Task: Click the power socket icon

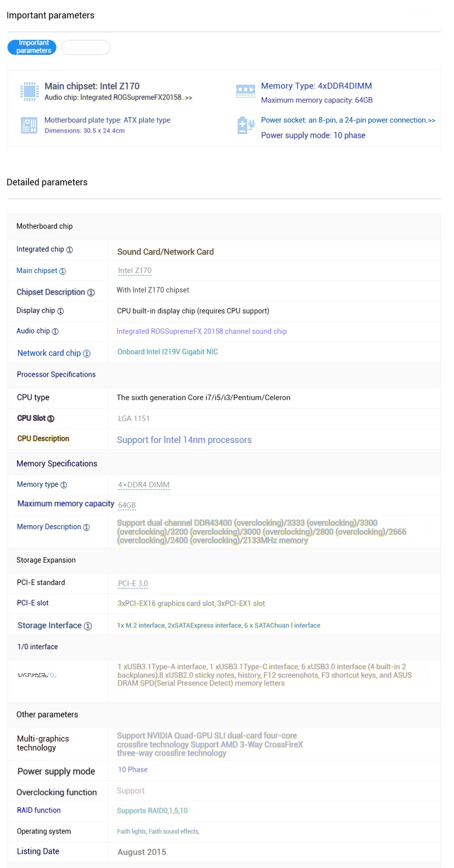Action: click(246, 126)
